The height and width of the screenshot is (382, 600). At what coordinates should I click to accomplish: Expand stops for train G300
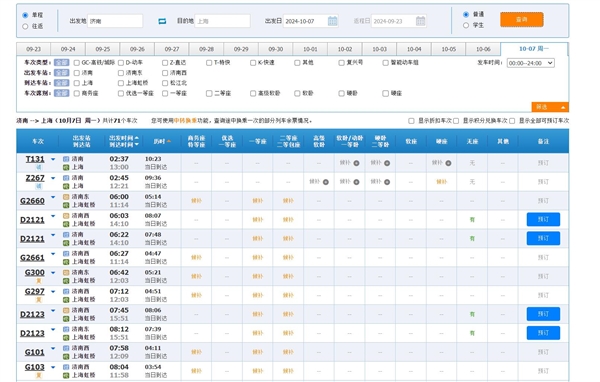pyautogui.click(x=53, y=273)
